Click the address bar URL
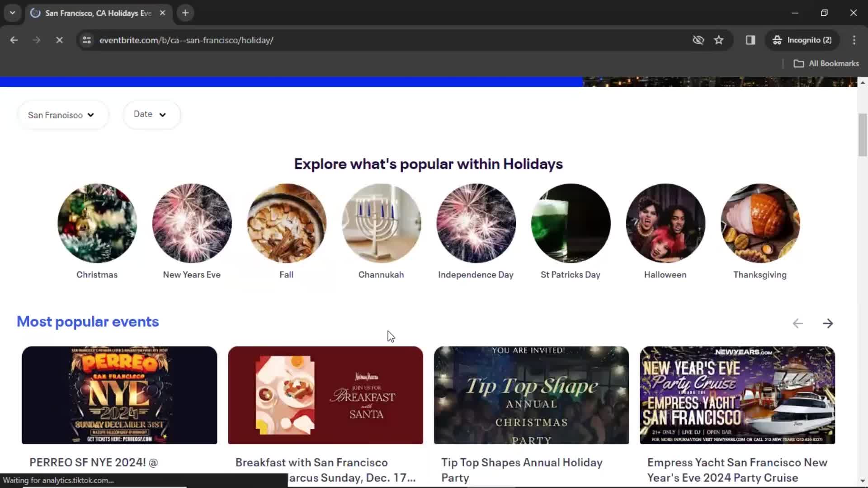 click(186, 40)
